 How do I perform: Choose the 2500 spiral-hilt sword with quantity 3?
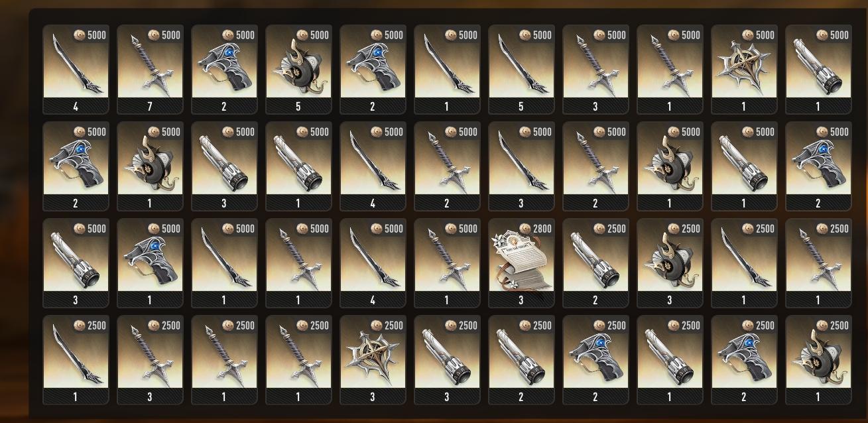pos(150,360)
